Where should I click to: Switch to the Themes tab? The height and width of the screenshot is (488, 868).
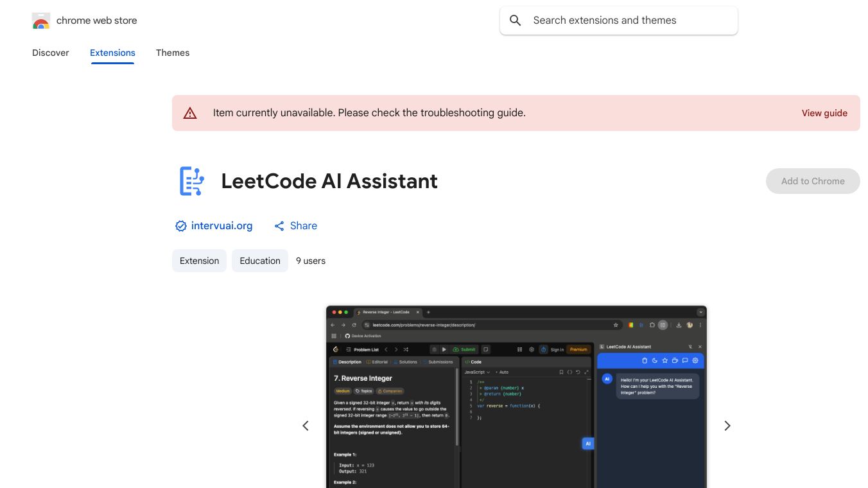coord(173,53)
